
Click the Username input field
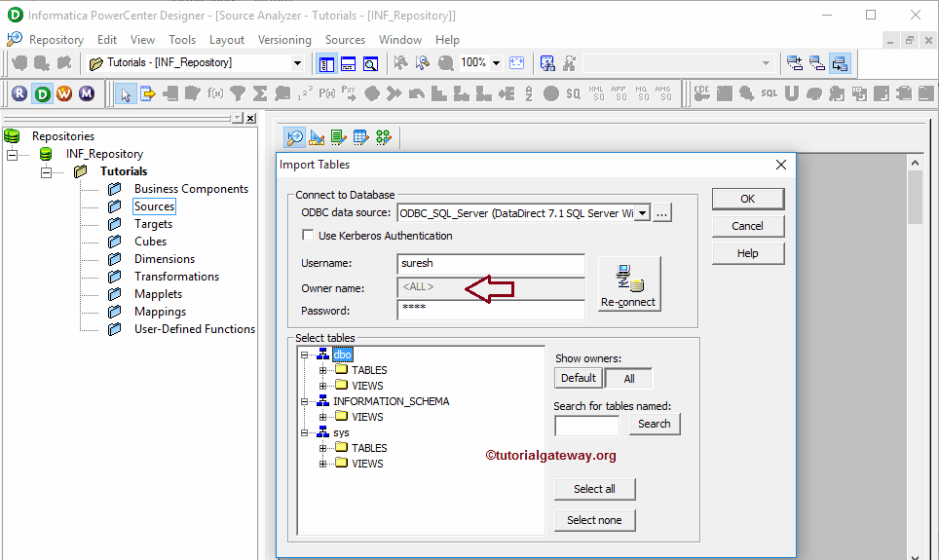pos(491,264)
